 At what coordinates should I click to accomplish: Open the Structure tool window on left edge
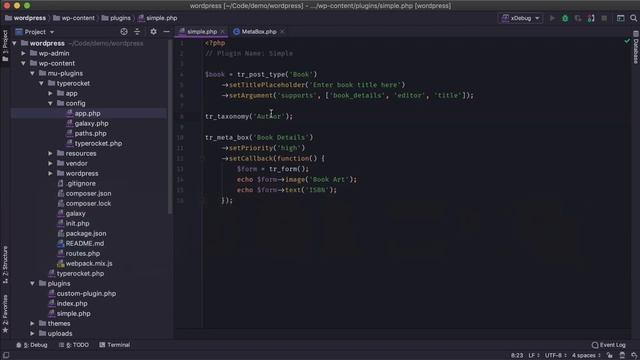pos(5,264)
